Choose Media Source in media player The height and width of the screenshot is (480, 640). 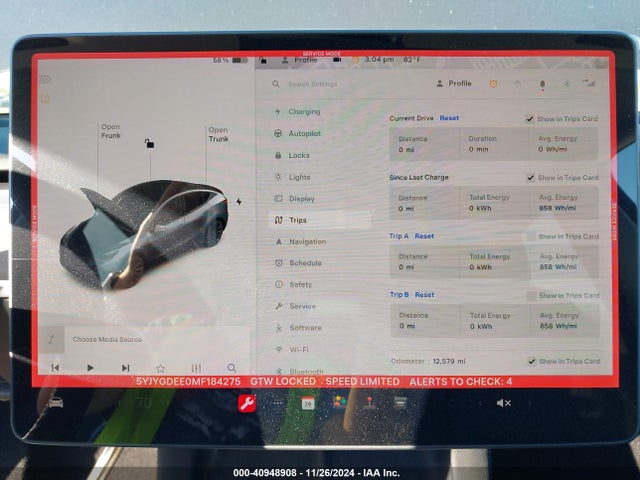point(107,339)
